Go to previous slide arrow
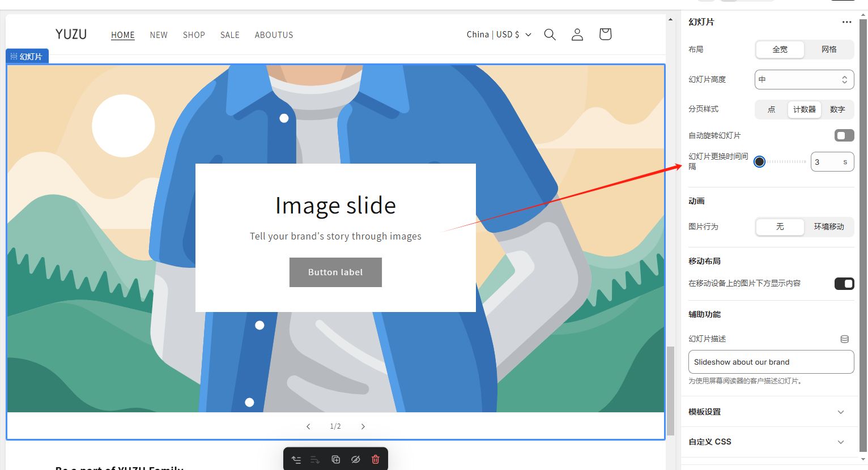The width and height of the screenshot is (868, 470). (x=308, y=426)
